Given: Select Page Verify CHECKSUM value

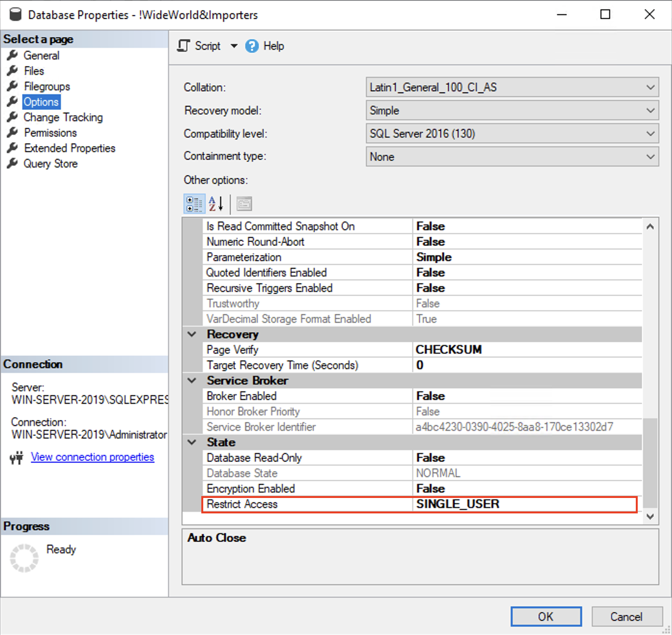Looking at the screenshot, I should (x=527, y=350).
